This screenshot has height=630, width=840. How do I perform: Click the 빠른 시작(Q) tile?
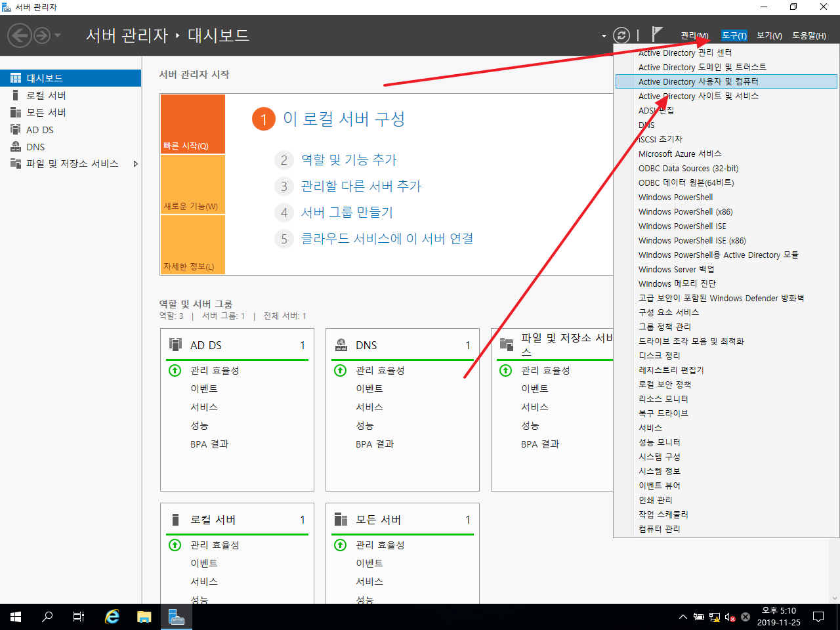[x=193, y=124]
